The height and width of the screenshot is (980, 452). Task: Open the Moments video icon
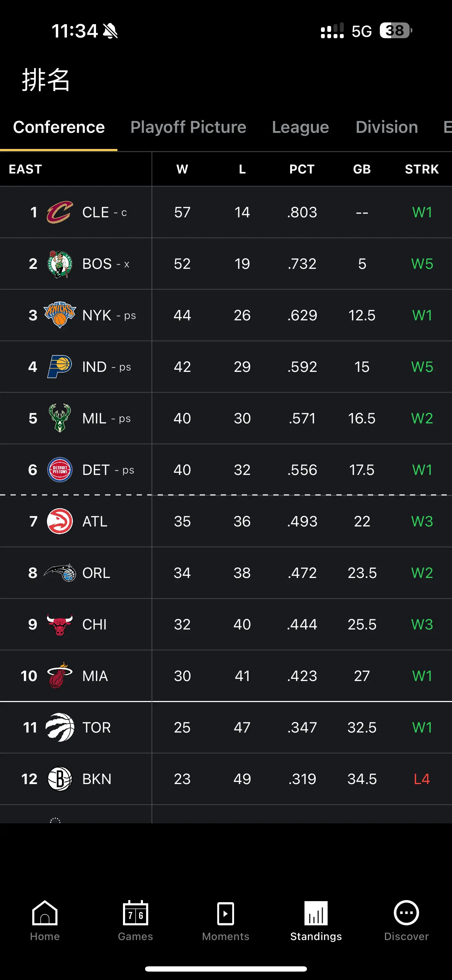tap(226, 913)
